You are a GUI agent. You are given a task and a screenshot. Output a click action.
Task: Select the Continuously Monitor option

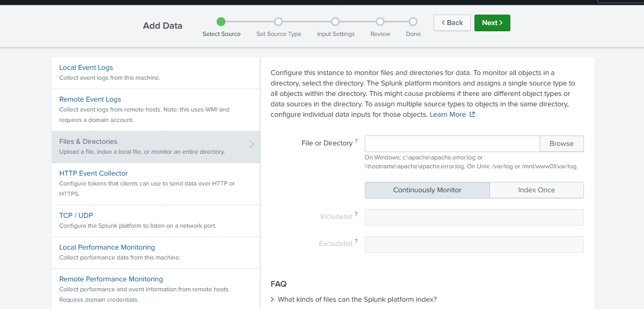point(427,190)
